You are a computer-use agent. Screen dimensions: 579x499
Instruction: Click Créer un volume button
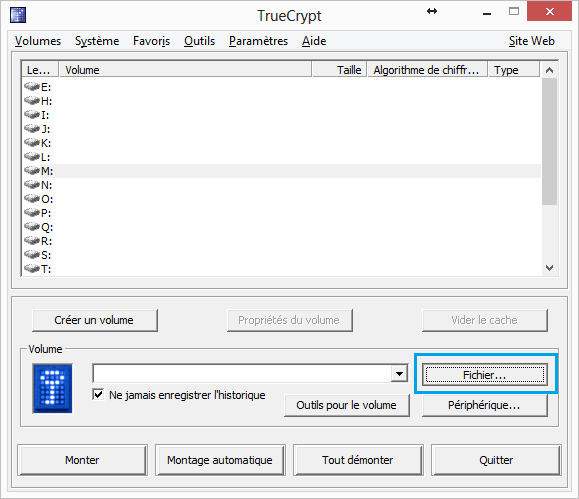pyautogui.click(x=95, y=320)
